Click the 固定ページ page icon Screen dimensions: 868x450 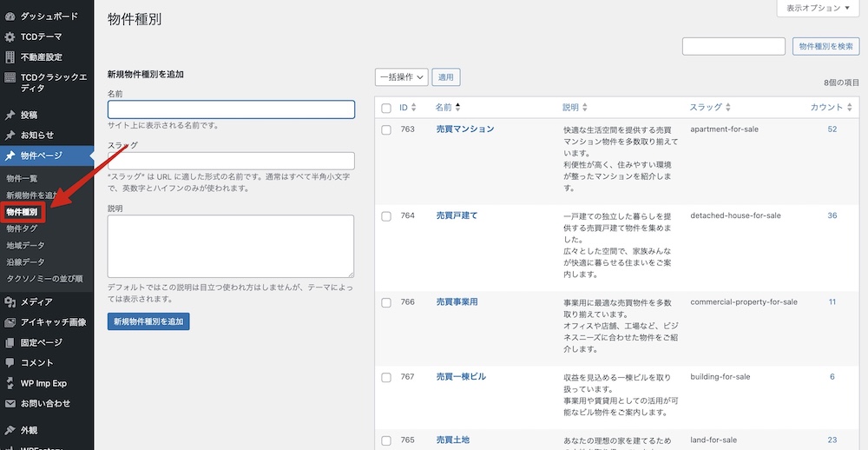point(10,342)
